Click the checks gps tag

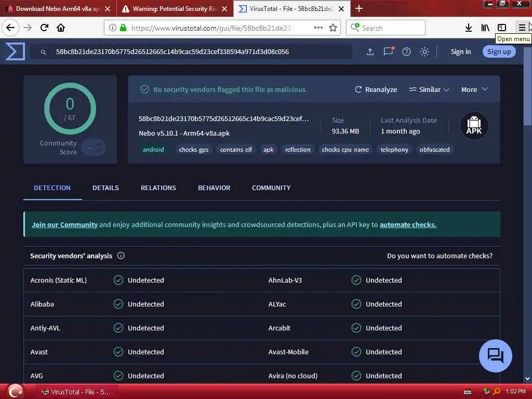pyautogui.click(x=194, y=150)
